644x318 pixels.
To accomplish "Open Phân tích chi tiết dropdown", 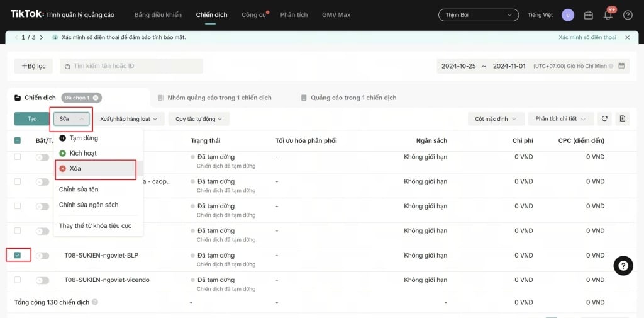I will coord(560,119).
